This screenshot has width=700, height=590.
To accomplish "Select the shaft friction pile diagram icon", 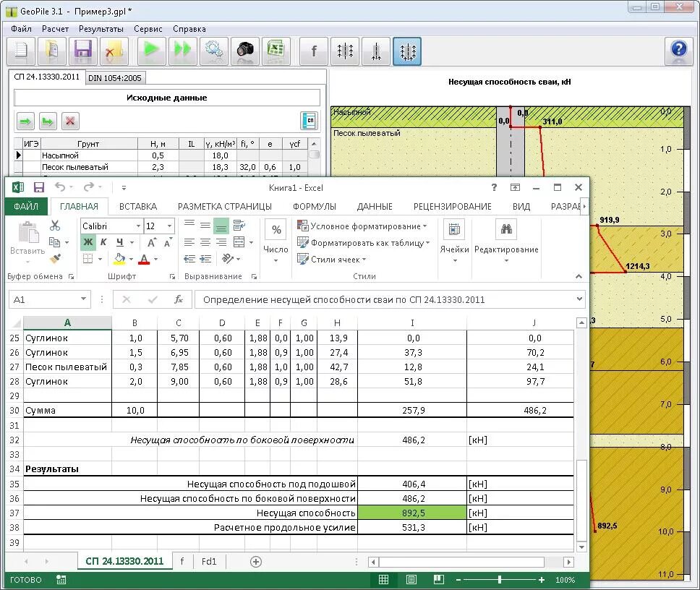I will tap(345, 51).
